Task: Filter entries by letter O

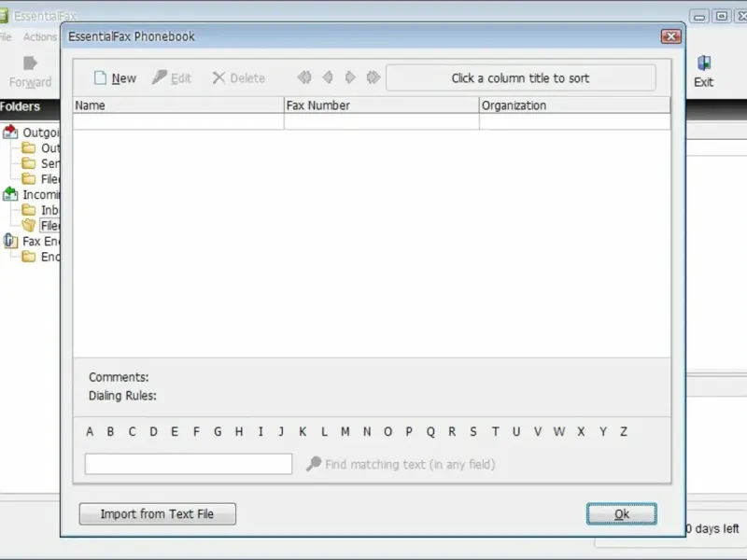Action: [x=388, y=431]
